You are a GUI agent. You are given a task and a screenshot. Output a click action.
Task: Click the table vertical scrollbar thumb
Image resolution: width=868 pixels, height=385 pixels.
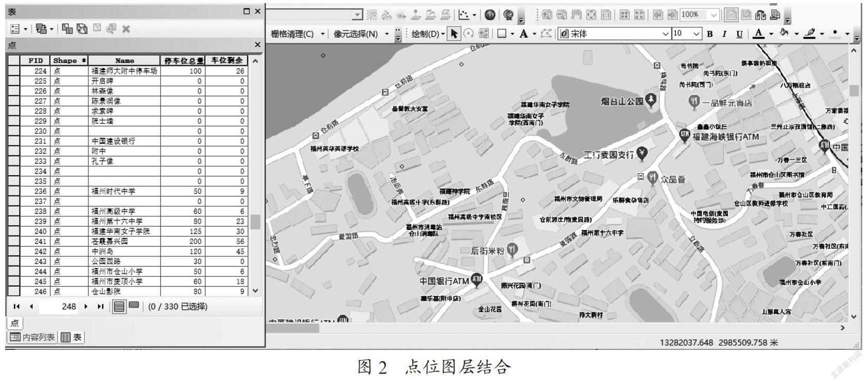coord(255,222)
